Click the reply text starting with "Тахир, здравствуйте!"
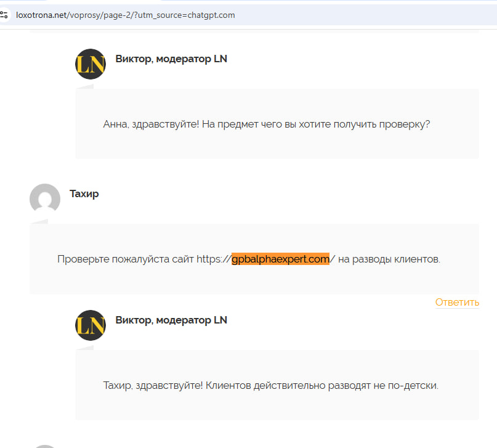 point(270,386)
